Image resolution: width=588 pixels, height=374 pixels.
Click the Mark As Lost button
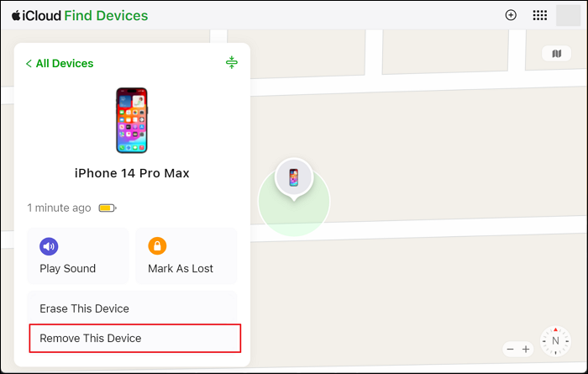tap(186, 255)
